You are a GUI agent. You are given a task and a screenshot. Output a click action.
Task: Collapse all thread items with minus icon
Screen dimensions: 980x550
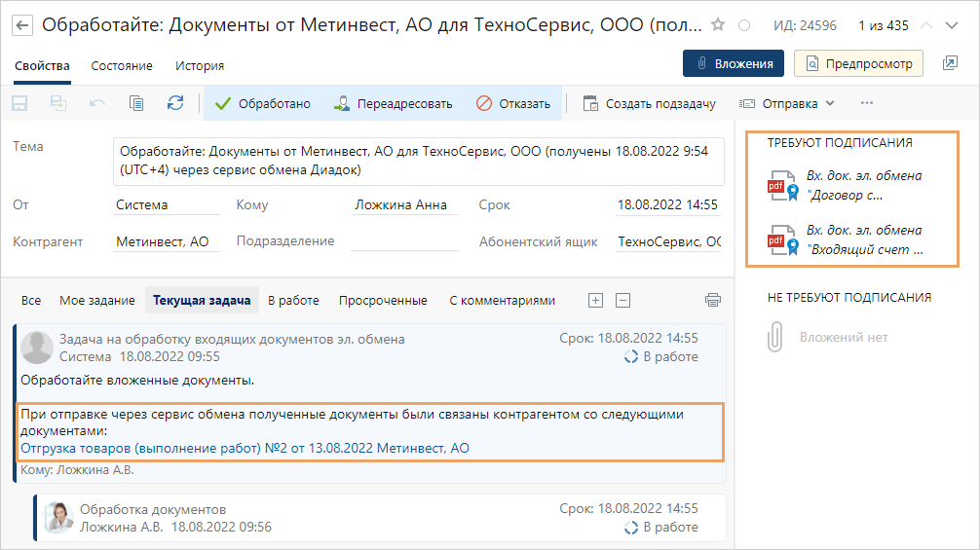tap(623, 300)
